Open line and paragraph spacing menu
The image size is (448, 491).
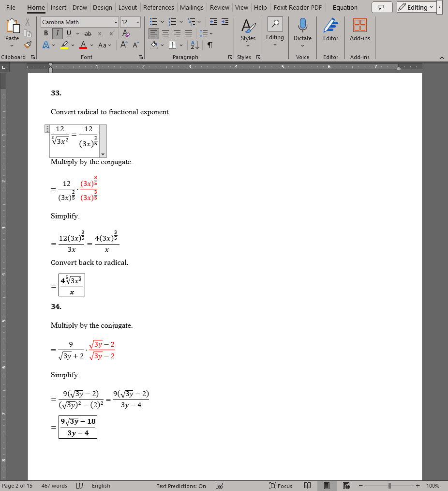click(x=206, y=33)
